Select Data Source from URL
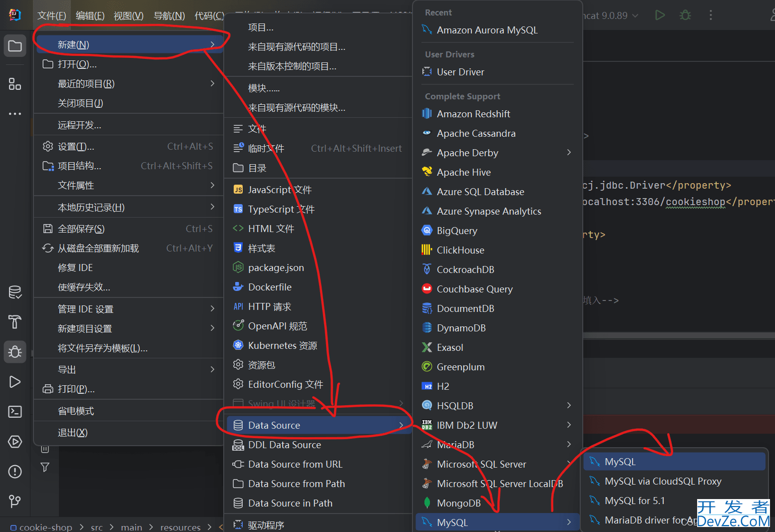This screenshot has width=775, height=532. point(319,464)
